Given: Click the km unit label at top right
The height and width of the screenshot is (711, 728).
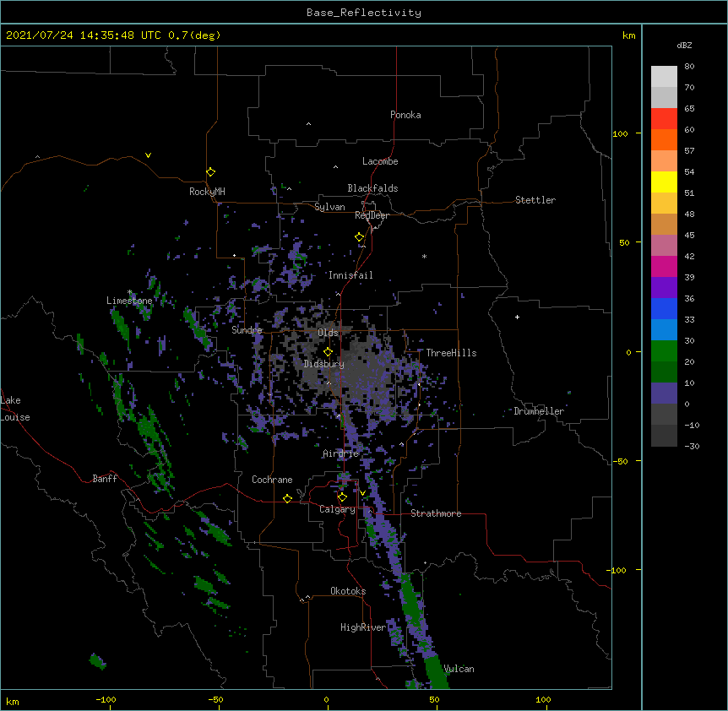Looking at the screenshot, I should (628, 35).
